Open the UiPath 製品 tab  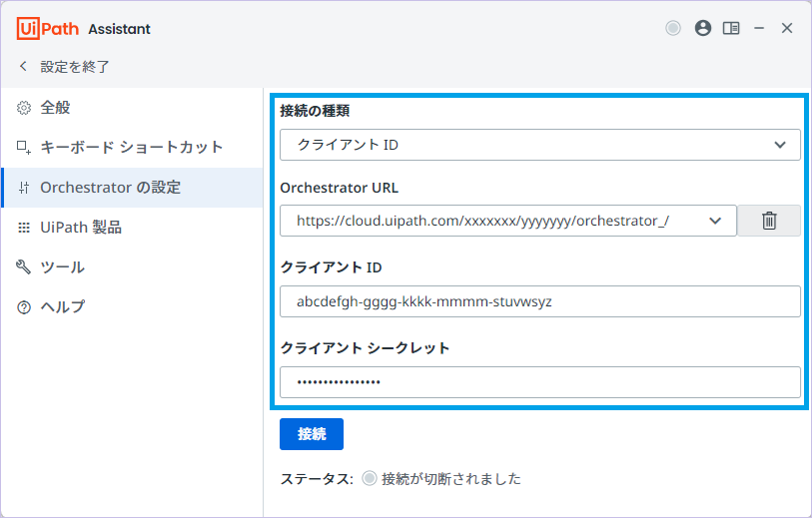coord(132,228)
